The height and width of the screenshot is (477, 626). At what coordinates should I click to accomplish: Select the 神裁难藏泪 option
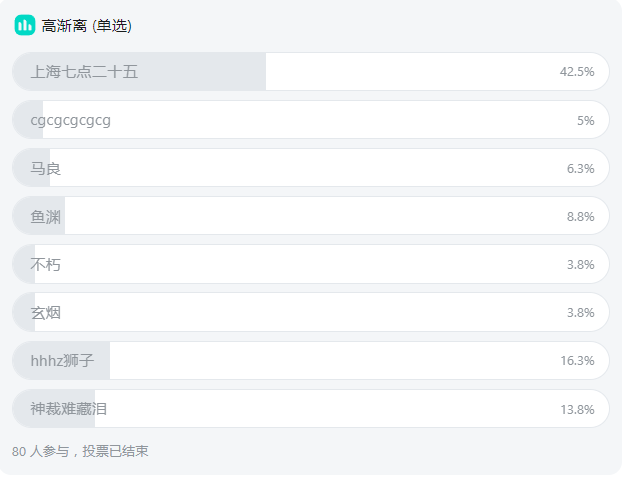[x=311, y=409]
